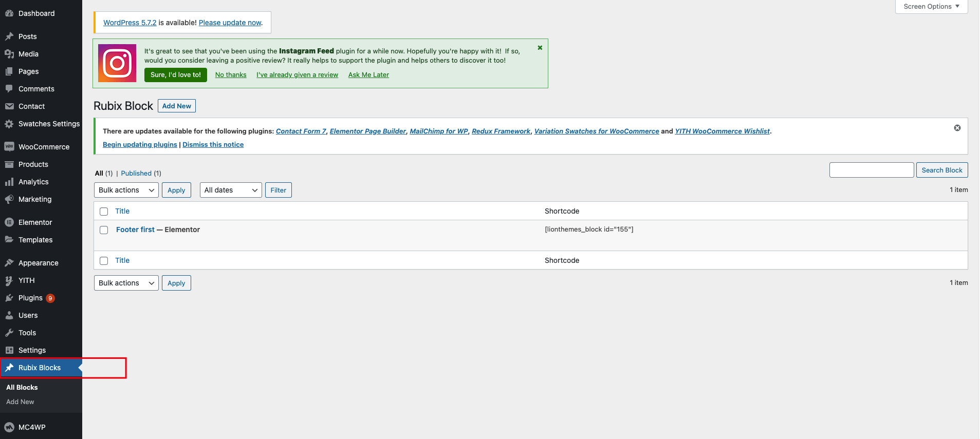Check the Footer first row checkbox

[104, 230]
